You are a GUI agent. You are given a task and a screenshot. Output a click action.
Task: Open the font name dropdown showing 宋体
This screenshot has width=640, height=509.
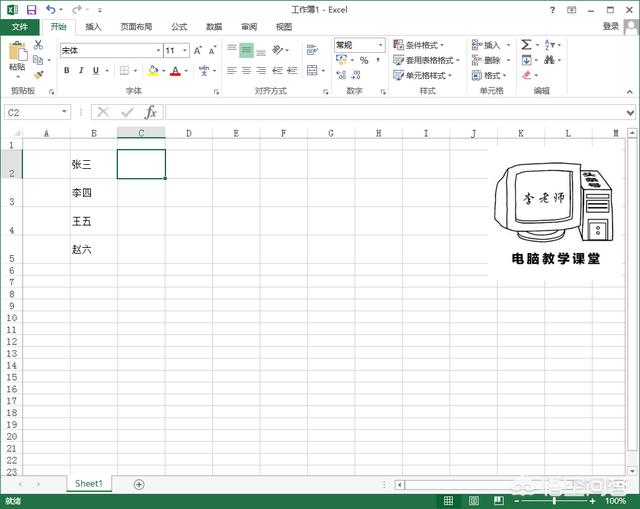[x=158, y=50]
